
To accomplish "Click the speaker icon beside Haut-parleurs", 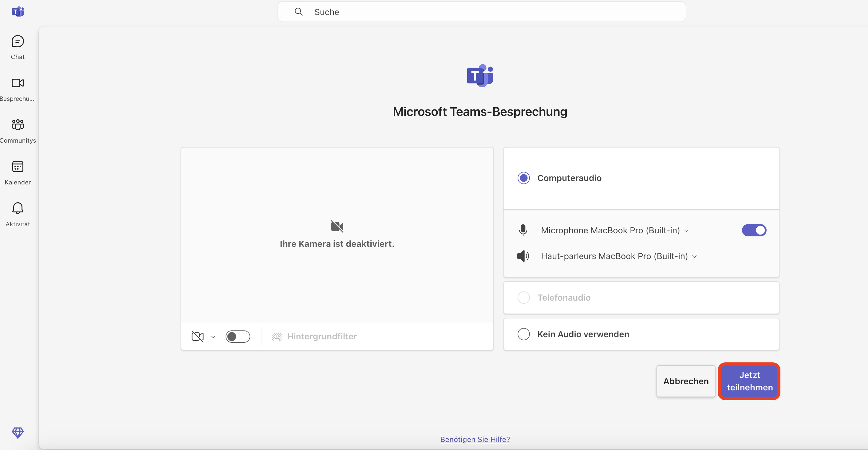I will [523, 256].
